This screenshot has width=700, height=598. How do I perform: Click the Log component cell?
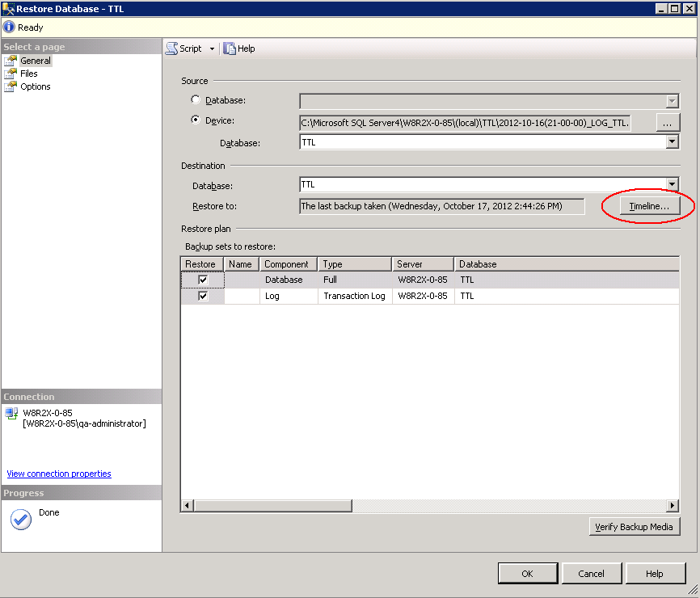(289, 296)
